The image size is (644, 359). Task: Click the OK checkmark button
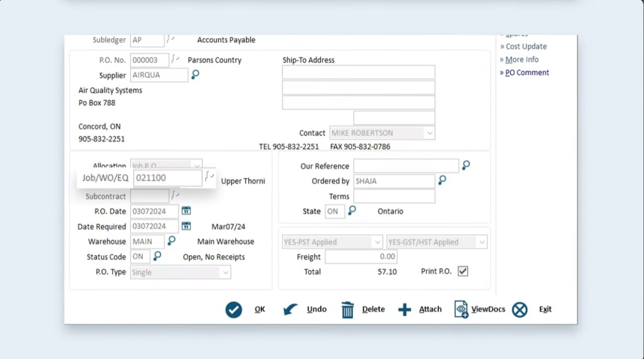pos(234,309)
